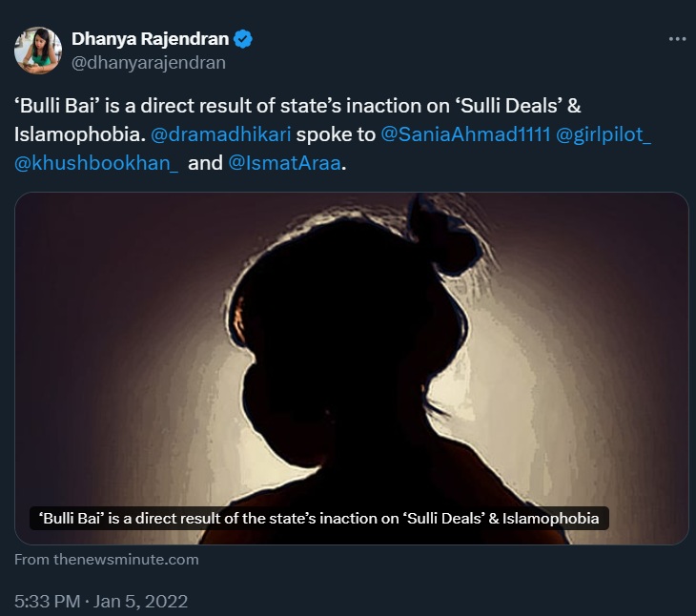696x616 pixels.
Task: Click the Jan 5, 2022 date
Action: tap(144, 602)
